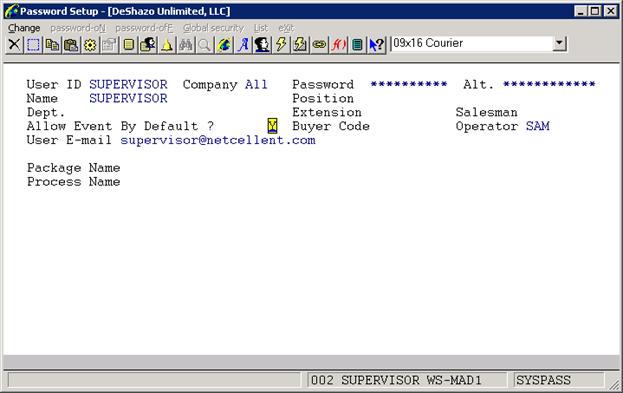Click the Company All value

256,84
